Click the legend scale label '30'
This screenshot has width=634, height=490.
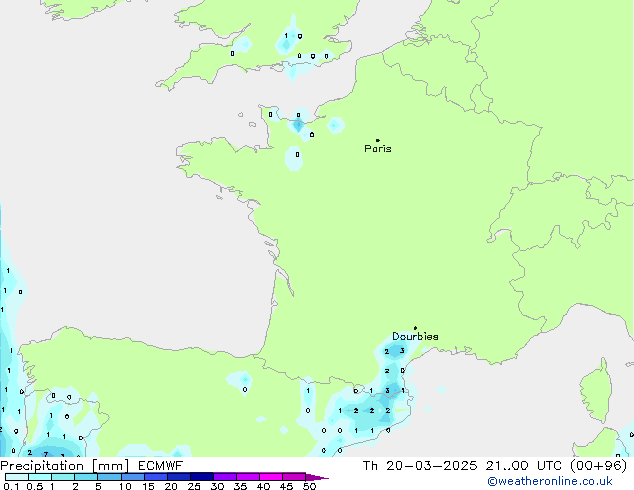217,486
